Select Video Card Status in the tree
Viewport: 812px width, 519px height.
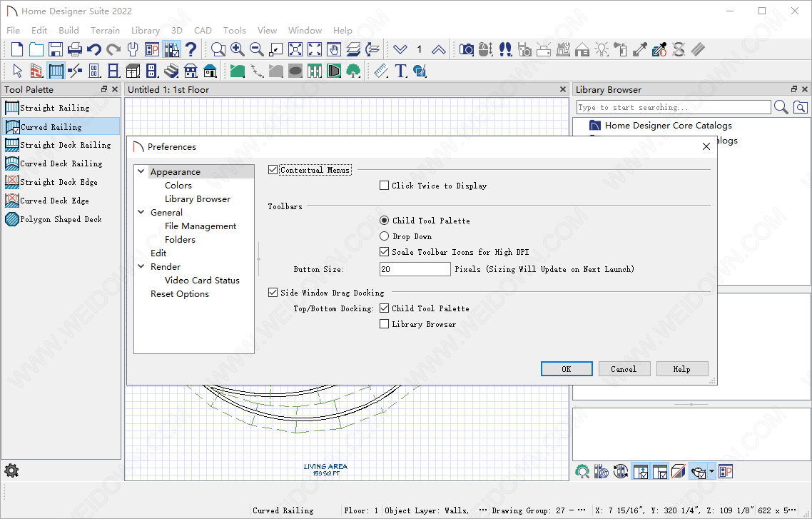(202, 281)
